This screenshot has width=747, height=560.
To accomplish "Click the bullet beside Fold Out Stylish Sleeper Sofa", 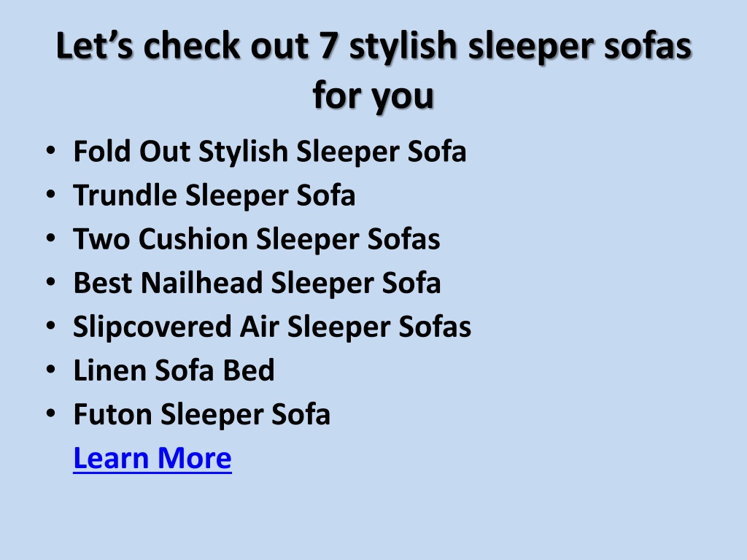I will click(51, 151).
